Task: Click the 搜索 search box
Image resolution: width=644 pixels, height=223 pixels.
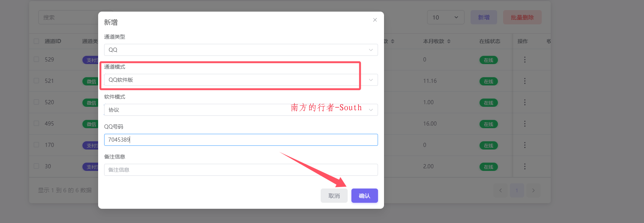Action: pos(68,17)
